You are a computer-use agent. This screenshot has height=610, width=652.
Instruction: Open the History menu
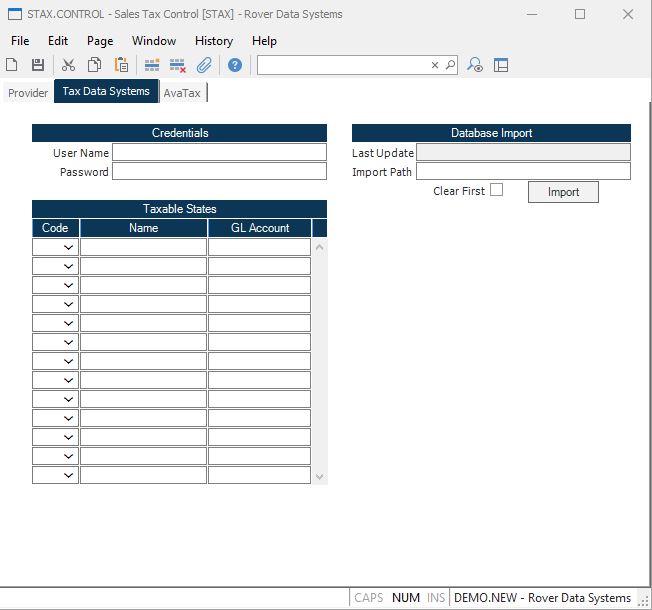213,41
